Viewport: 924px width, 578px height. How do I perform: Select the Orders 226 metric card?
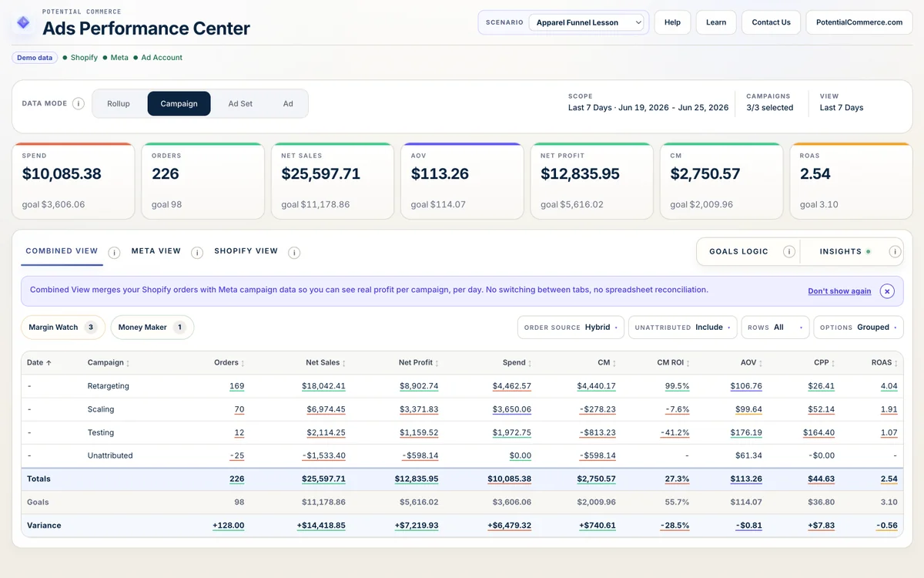coord(203,181)
